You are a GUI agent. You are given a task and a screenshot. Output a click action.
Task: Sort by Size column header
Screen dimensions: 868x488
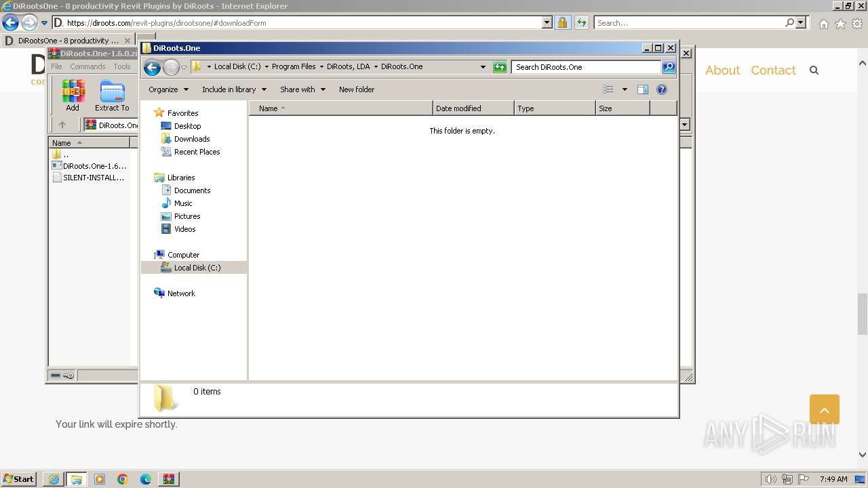click(623, 108)
